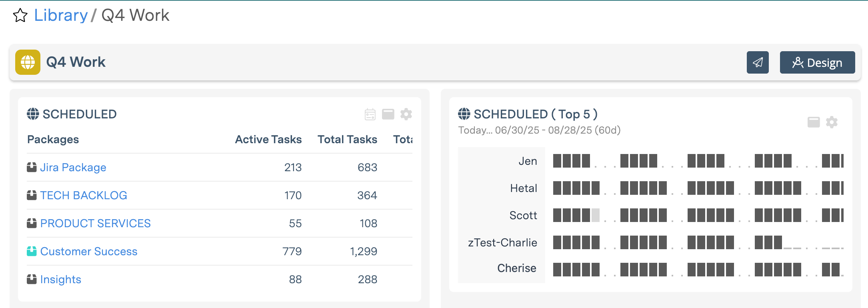Image resolution: width=868 pixels, height=308 pixels.
Task: Open SCHEDULED widget gear settings
Action: [406, 114]
